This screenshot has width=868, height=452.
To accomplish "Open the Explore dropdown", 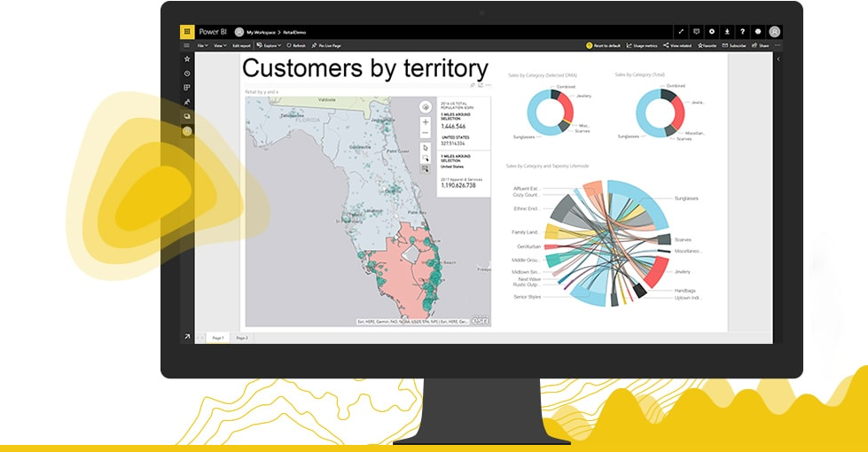I will click(x=270, y=45).
